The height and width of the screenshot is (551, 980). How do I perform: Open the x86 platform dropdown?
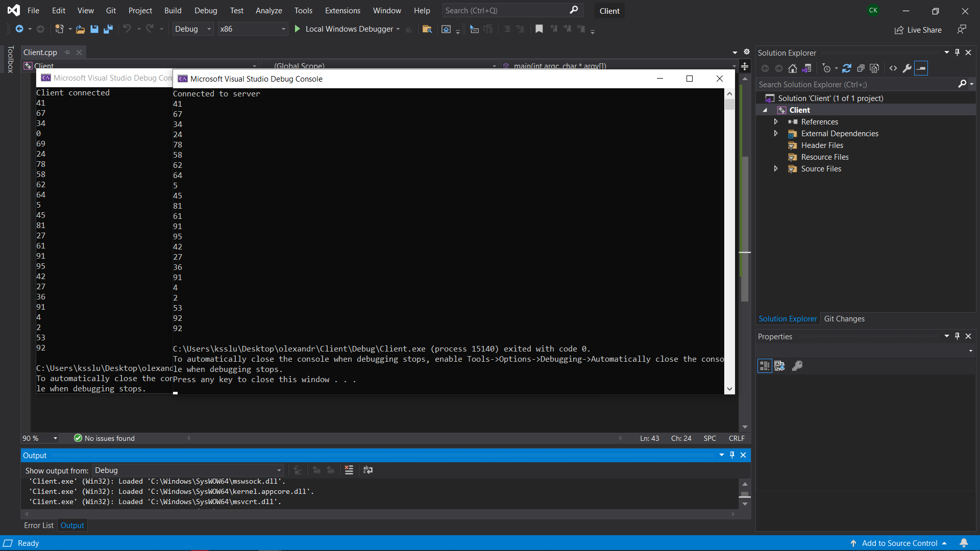tap(253, 29)
